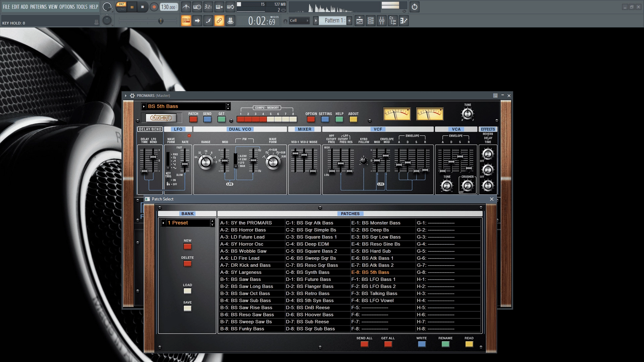The height and width of the screenshot is (362, 644).
Task: Step patch name up/down arrows
Action: 228,106
